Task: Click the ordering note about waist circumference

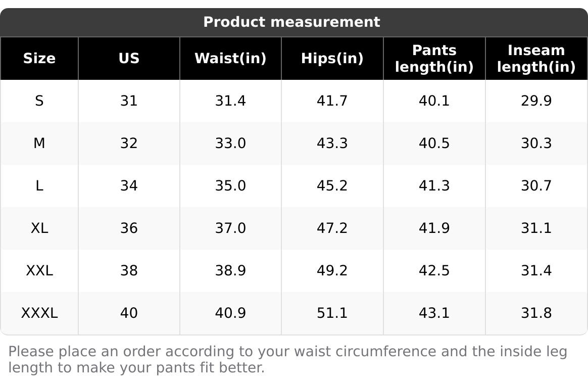Action: click(x=287, y=360)
